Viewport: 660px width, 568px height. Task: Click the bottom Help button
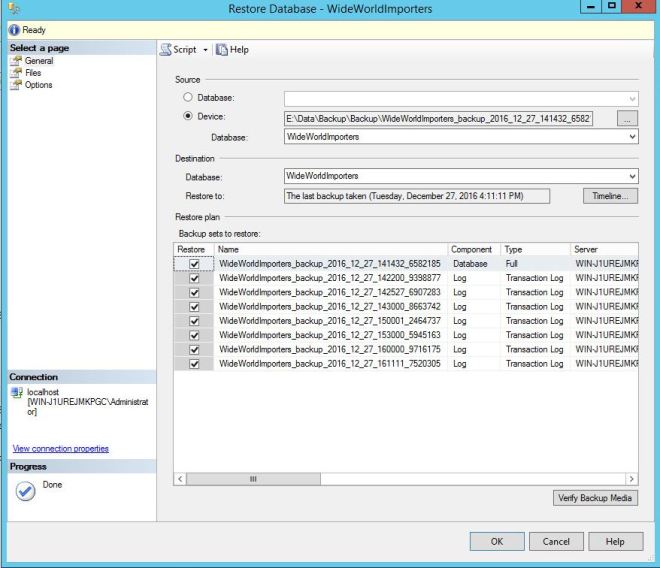[615, 541]
